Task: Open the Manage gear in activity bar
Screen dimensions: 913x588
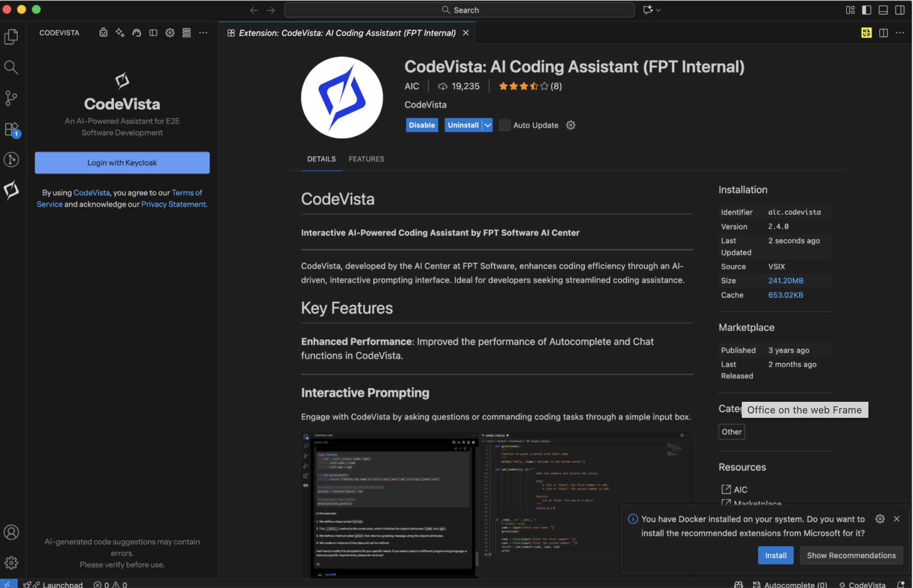Action: [11, 563]
